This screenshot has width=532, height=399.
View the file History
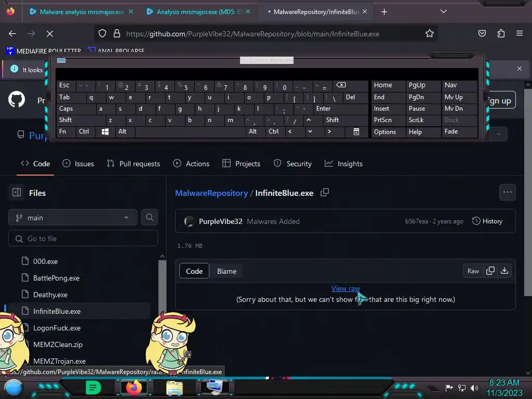point(487,221)
